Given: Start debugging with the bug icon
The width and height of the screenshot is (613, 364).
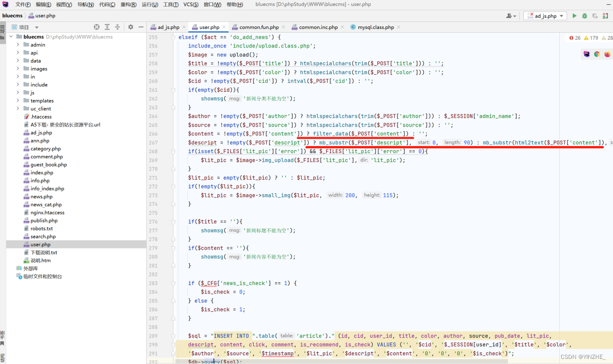Looking at the screenshot, I should point(584,16).
